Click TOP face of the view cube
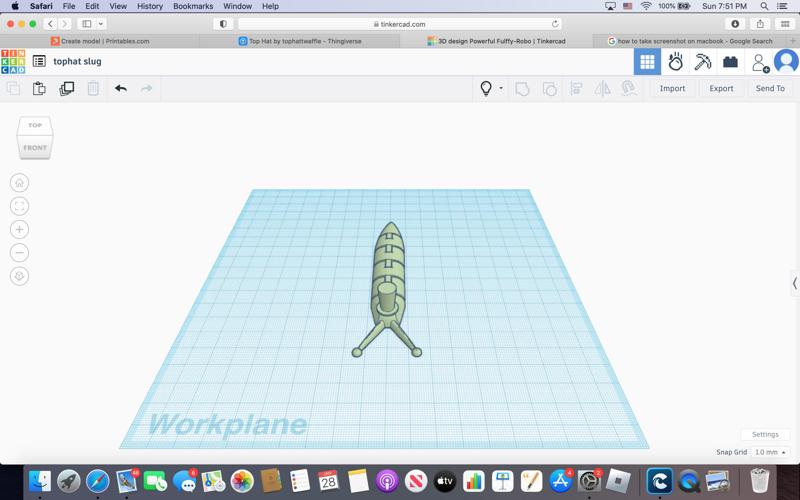Viewport: 800px width, 500px height. 35,125
